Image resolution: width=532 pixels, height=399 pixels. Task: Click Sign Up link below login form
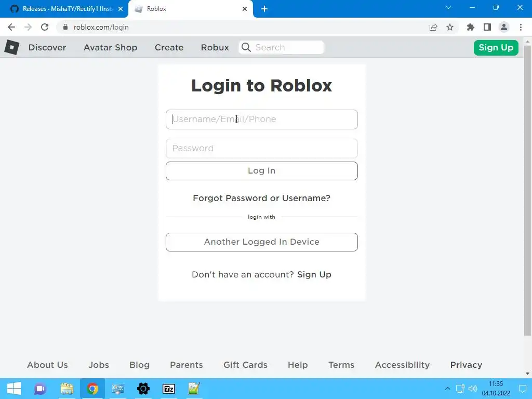[314, 274]
